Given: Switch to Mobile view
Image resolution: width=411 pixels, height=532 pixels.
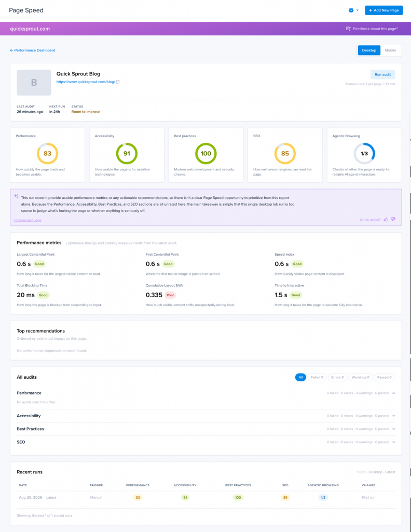Looking at the screenshot, I should [390, 50].
